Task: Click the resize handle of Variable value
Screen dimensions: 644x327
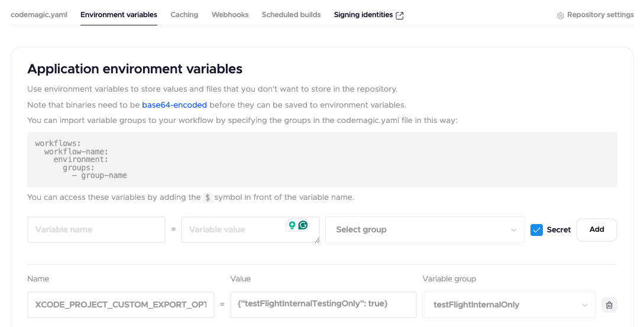Action: 317,240
